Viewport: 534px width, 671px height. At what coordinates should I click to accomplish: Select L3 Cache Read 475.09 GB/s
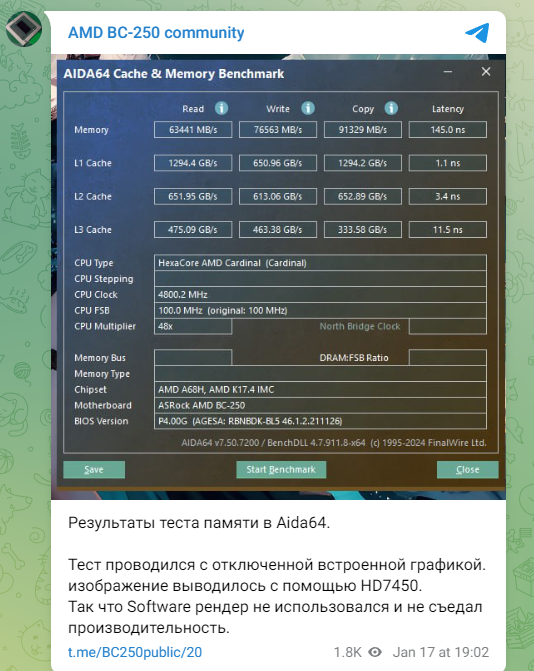coord(193,230)
